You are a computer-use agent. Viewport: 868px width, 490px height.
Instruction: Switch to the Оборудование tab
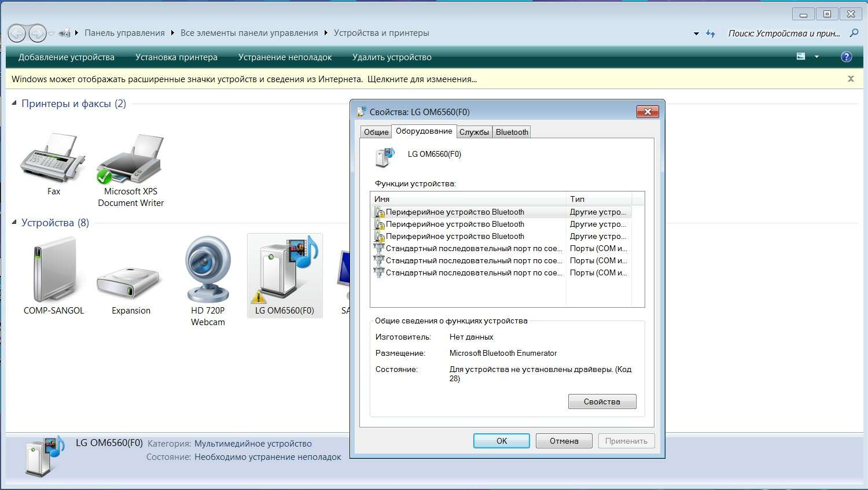click(424, 131)
